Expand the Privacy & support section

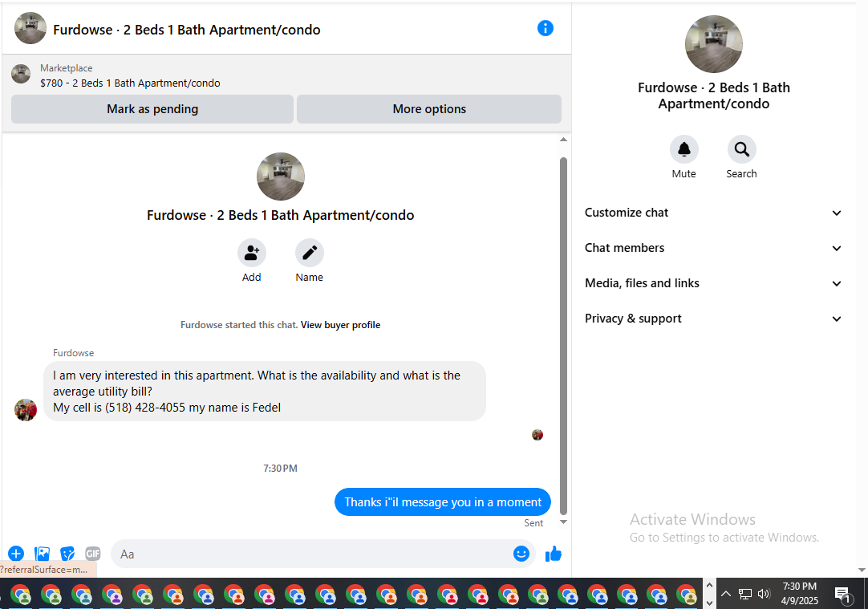[x=713, y=319]
